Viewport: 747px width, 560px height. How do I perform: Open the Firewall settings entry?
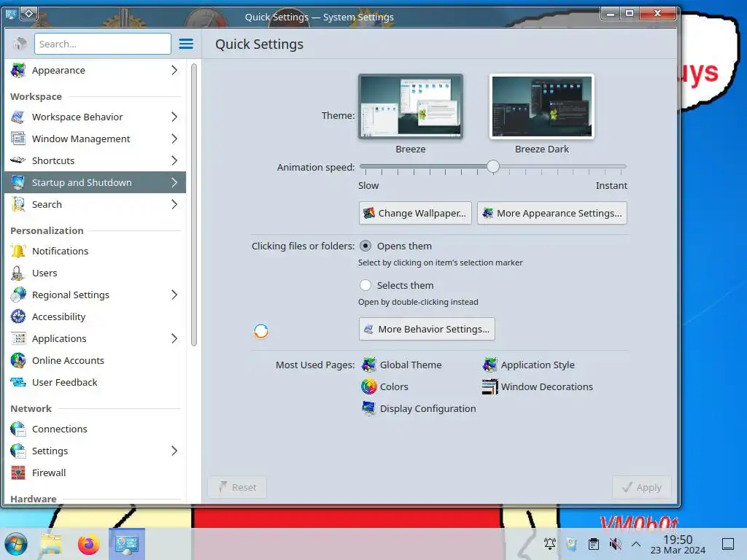(96, 472)
